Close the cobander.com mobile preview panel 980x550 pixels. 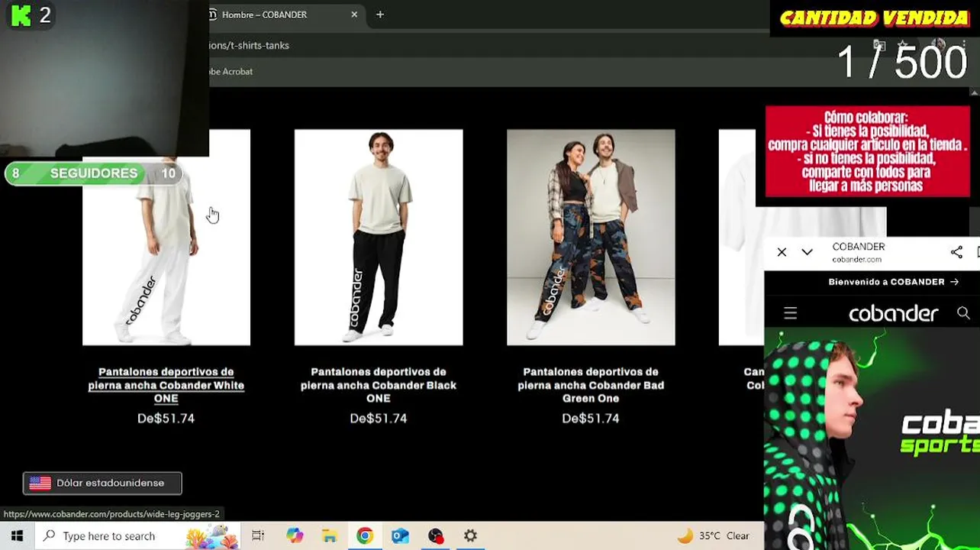point(782,252)
